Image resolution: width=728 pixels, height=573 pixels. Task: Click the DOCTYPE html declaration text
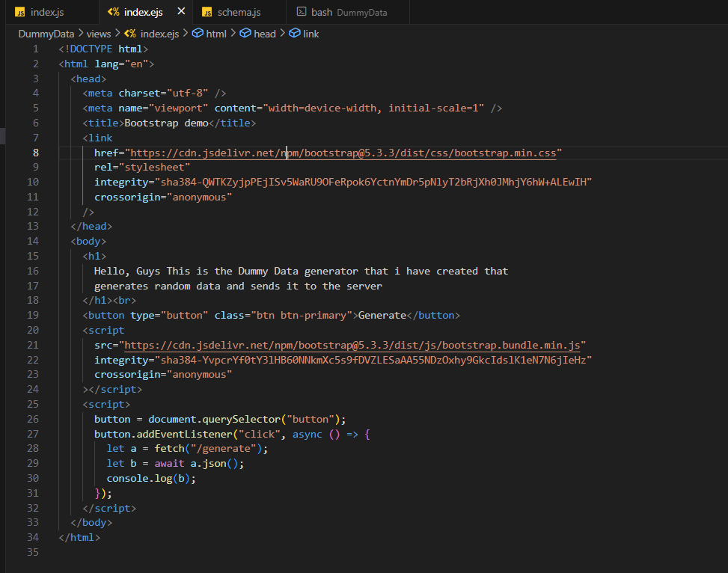(x=103, y=49)
